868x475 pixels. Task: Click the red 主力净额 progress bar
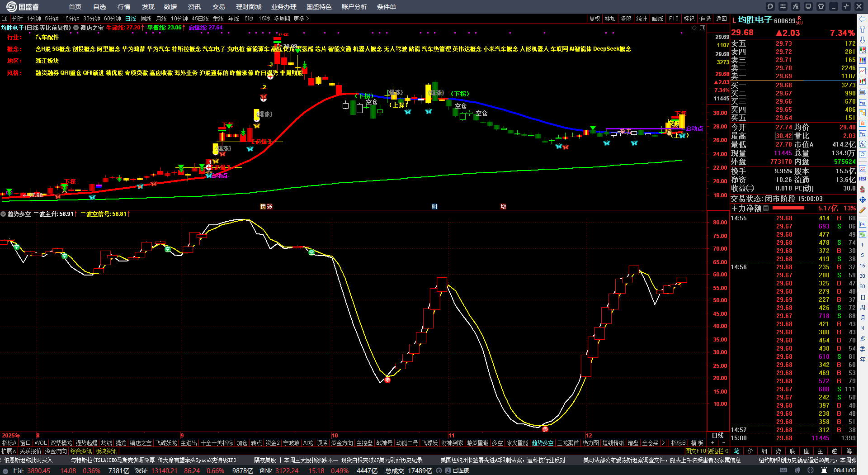point(788,208)
